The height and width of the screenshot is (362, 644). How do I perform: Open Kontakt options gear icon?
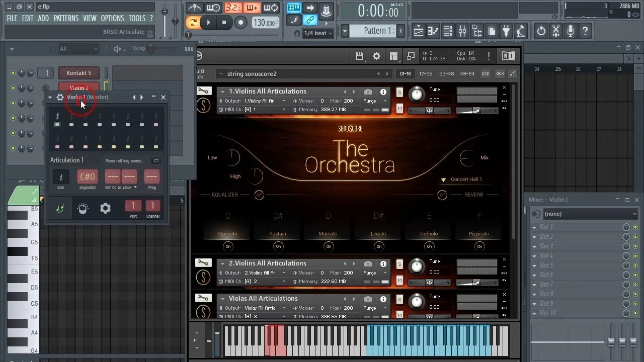[376, 56]
